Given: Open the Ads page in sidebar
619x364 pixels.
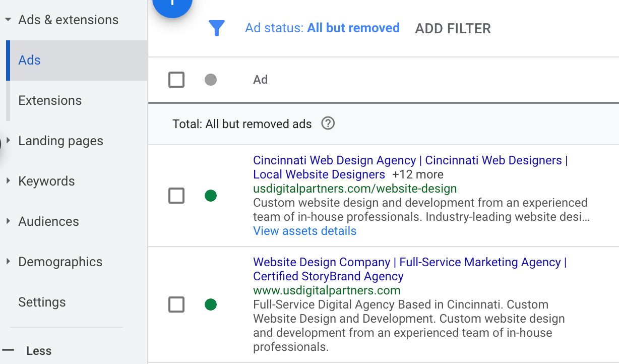Looking at the screenshot, I should pos(77,60).
